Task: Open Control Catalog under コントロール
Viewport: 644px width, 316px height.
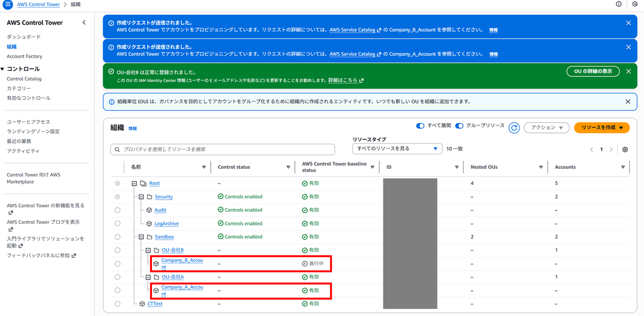Action: 24,78
